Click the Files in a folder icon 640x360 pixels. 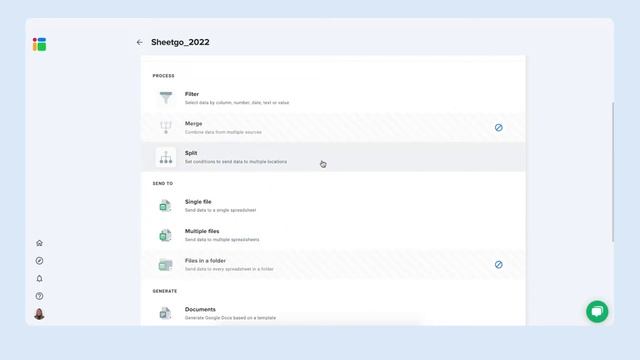coord(165,264)
